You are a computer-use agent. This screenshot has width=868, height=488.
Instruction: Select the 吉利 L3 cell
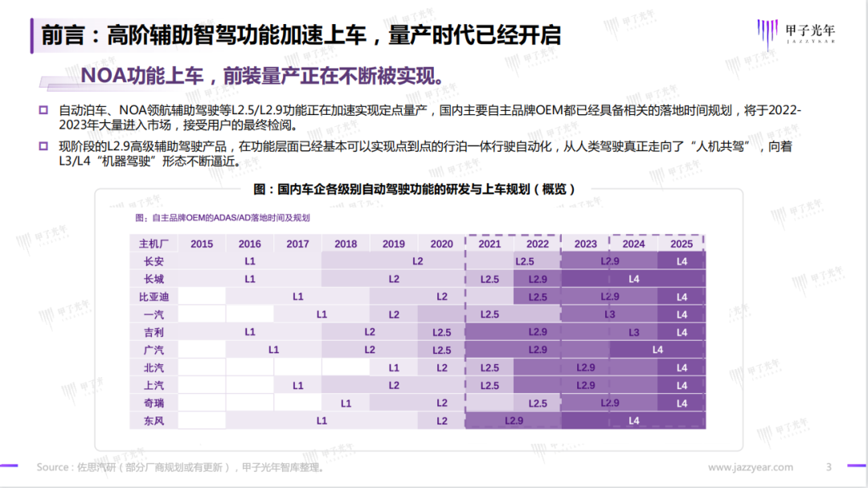click(633, 332)
